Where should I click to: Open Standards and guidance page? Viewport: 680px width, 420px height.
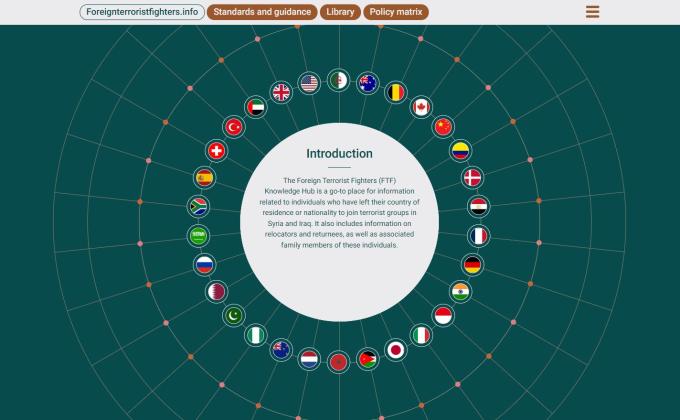coord(262,12)
